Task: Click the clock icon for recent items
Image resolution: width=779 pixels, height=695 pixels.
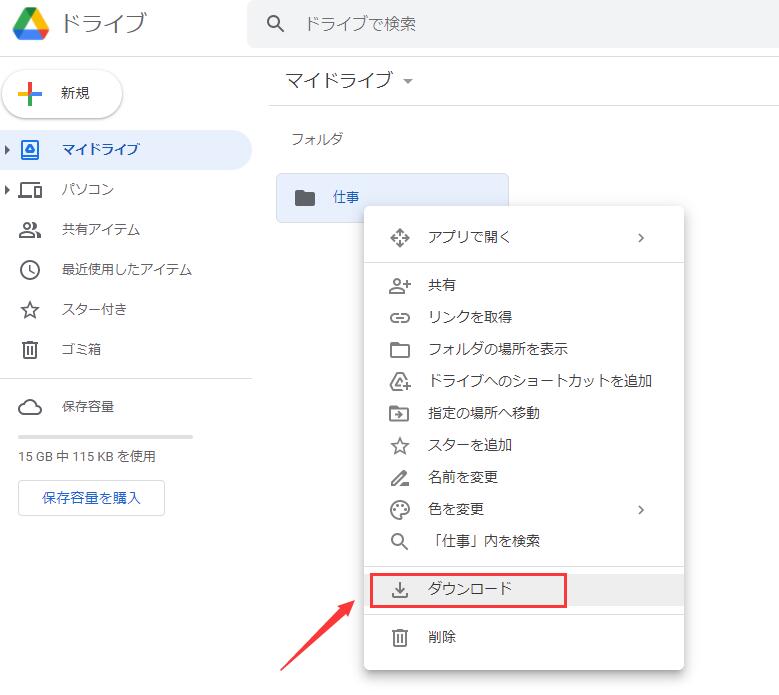Action: coord(30,270)
